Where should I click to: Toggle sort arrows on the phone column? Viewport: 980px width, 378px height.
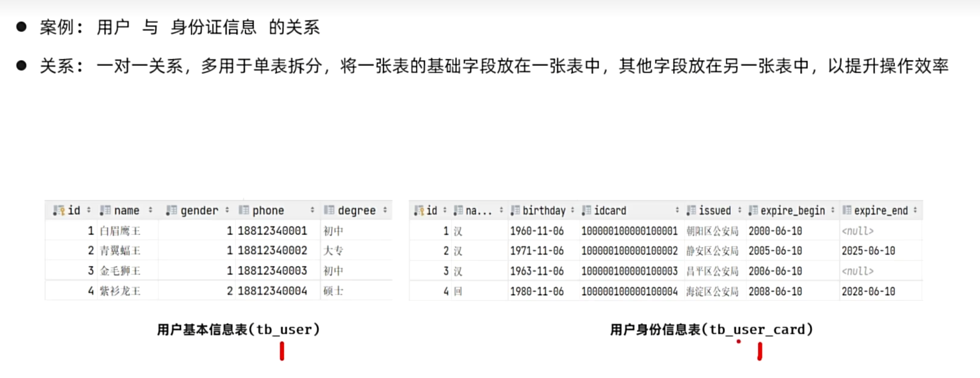click(x=312, y=210)
